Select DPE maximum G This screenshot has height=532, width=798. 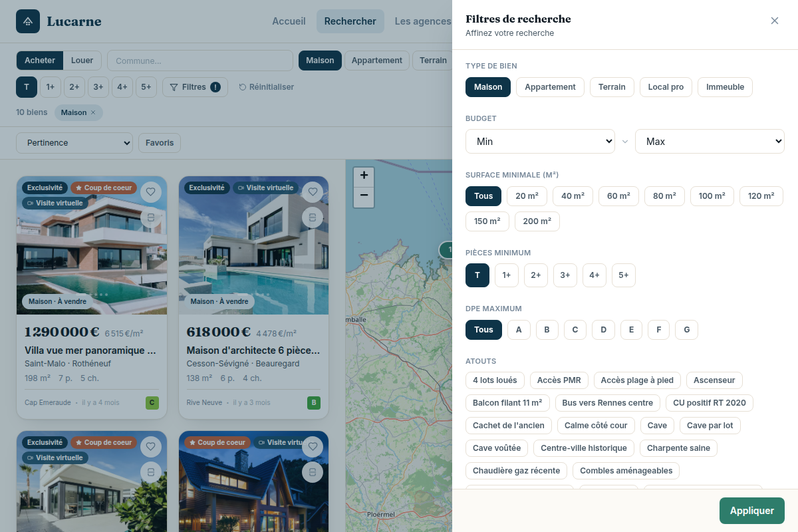[x=686, y=330]
